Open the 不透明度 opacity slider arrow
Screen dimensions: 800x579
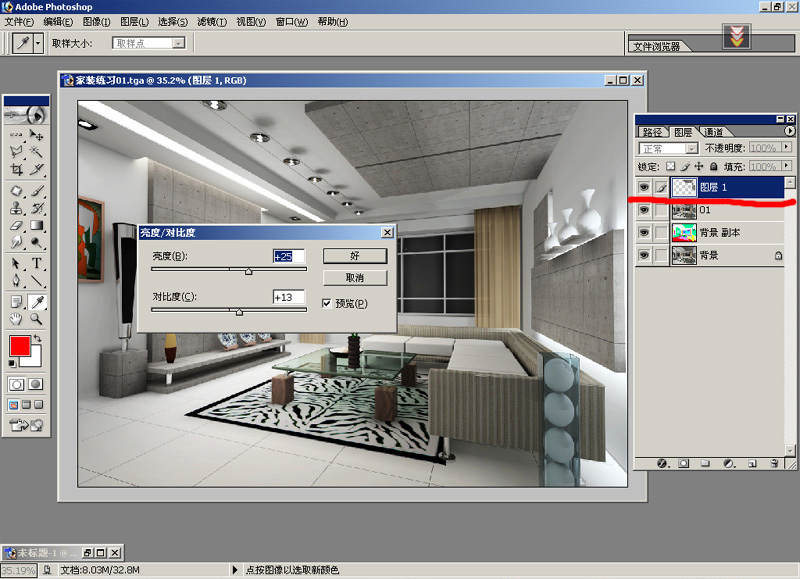click(x=786, y=147)
